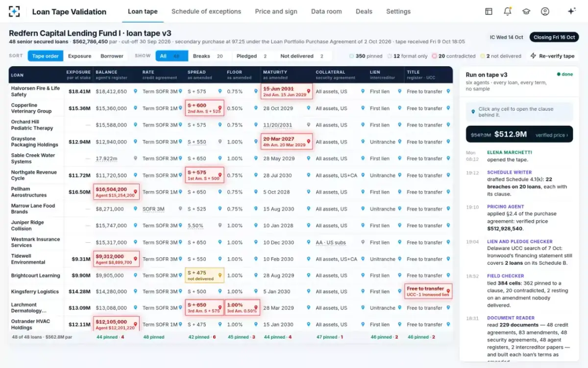Click pin icon beside Graystone Unitranche lien
The image size is (588, 368).
pyautogui.click(x=400, y=142)
